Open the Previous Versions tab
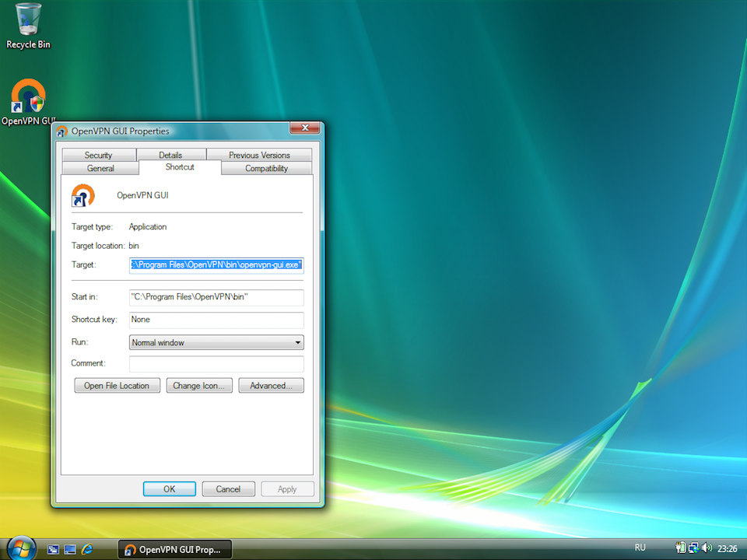The height and width of the screenshot is (560, 747). coord(259,155)
